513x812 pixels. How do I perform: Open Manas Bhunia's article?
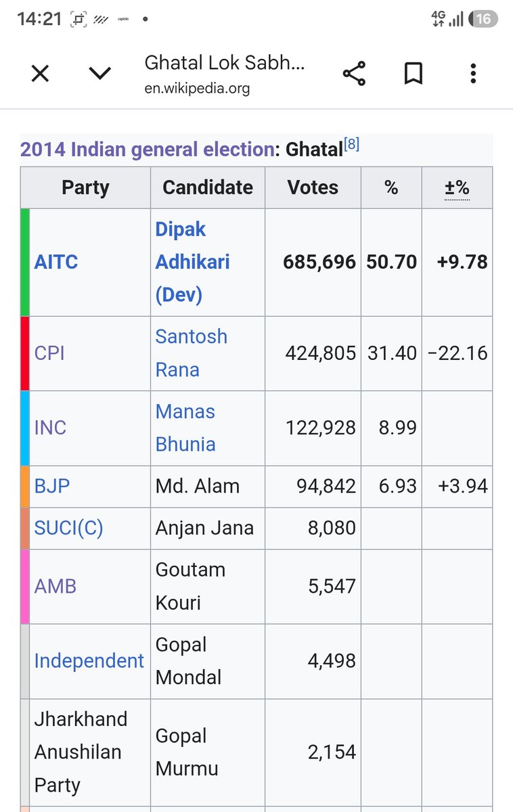click(x=185, y=428)
